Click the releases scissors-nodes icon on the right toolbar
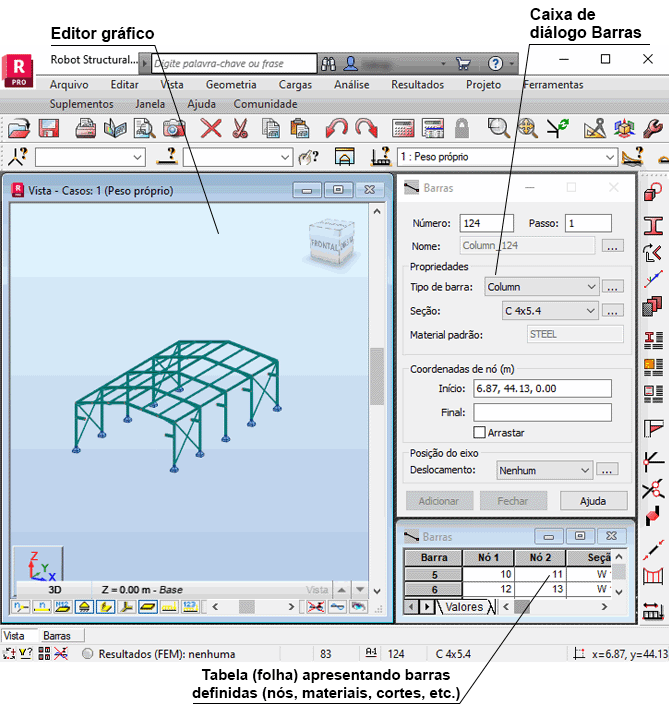Viewport: 669px width, 710px height. pyautogui.click(x=653, y=490)
